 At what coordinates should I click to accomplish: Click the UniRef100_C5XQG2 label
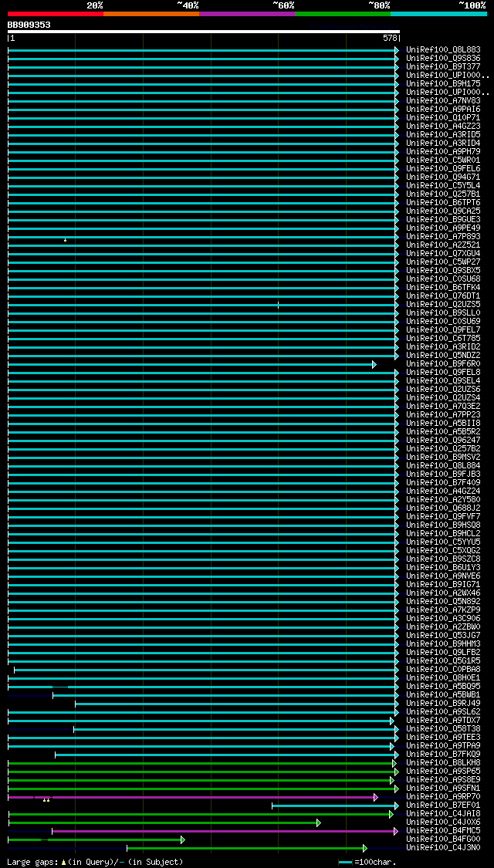tap(443, 550)
